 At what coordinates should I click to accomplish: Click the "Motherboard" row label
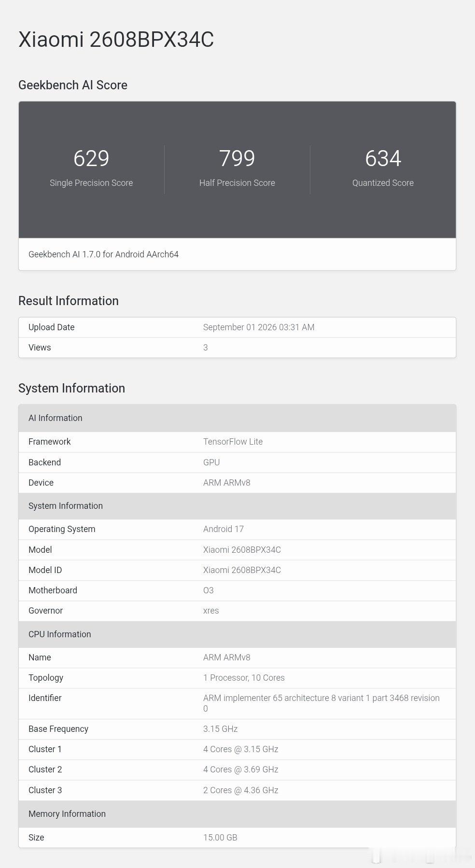point(53,590)
